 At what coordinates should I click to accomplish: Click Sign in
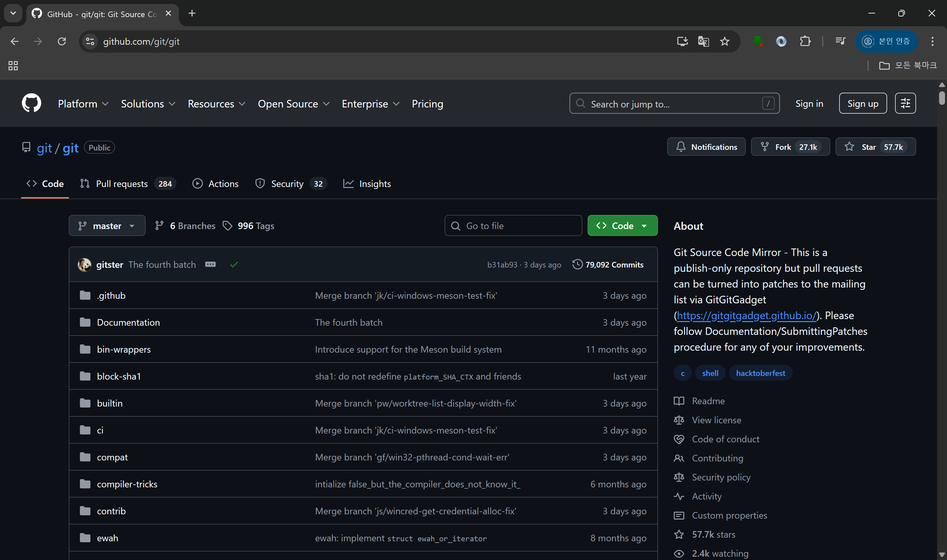point(809,104)
